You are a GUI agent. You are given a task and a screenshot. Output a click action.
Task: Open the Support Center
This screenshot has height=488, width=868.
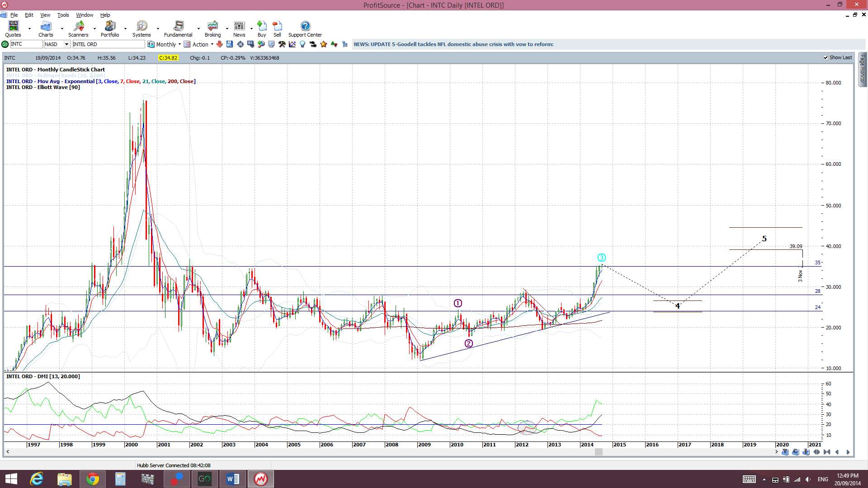305,29
